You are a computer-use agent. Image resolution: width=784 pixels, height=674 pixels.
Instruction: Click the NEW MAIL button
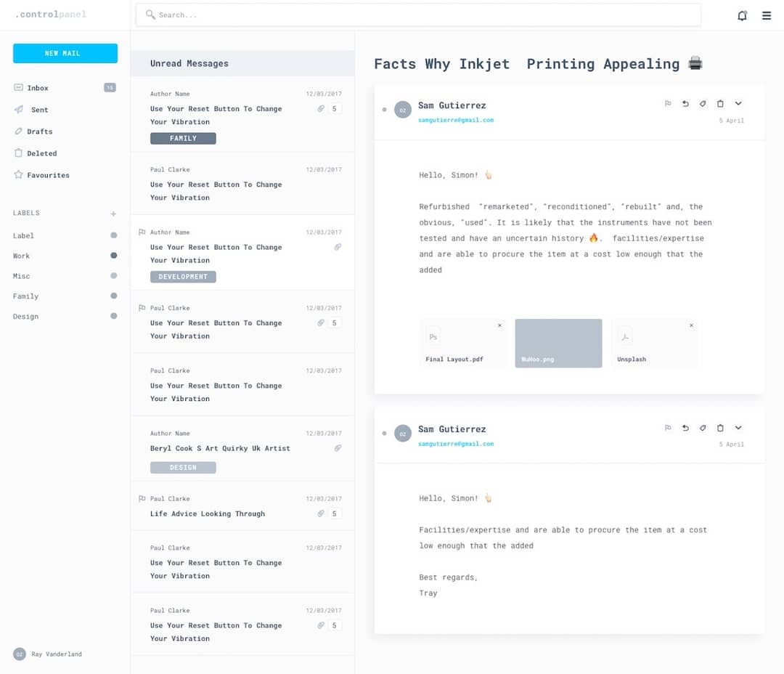click(65, 53)
